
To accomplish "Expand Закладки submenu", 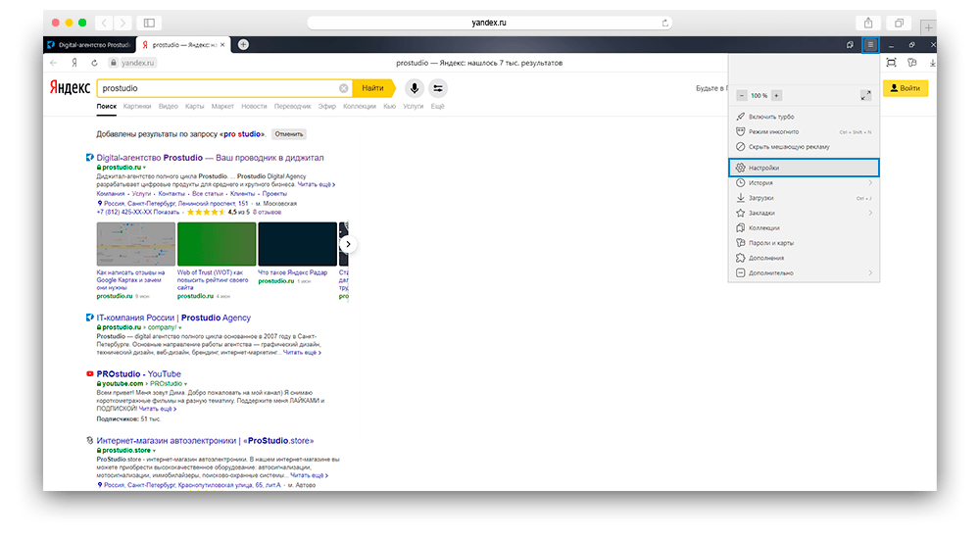I will (804, 214).
